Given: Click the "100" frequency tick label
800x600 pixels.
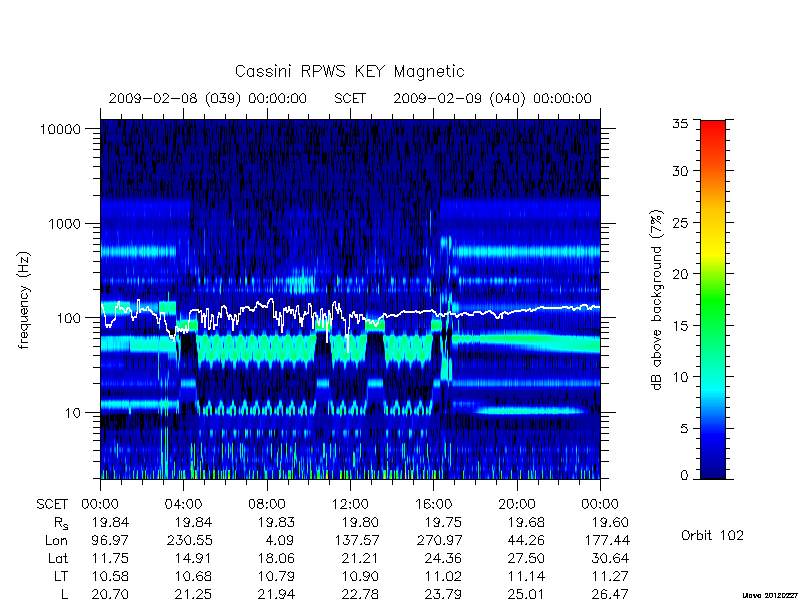Looking at the screenshot, I should 68,318.
